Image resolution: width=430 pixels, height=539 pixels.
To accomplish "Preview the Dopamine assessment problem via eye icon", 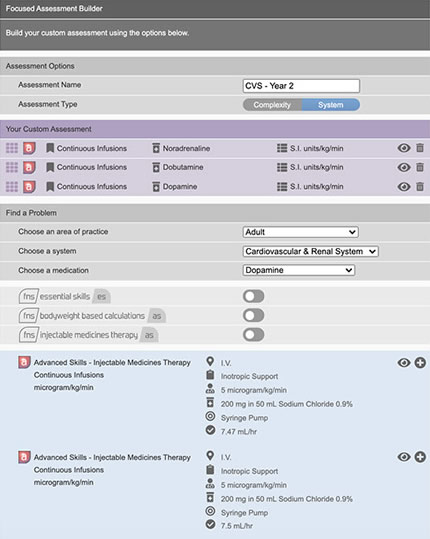I will click(x=404, y=187).
